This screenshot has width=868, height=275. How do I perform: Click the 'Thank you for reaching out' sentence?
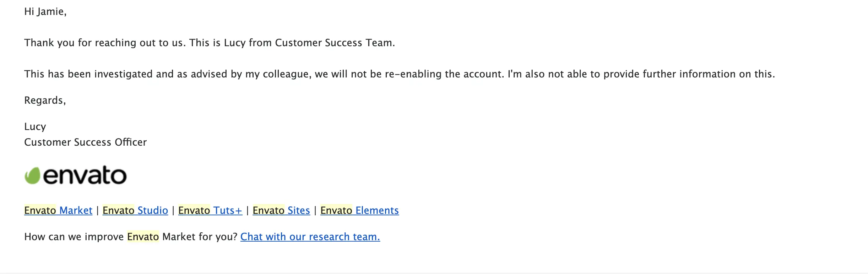105,43
